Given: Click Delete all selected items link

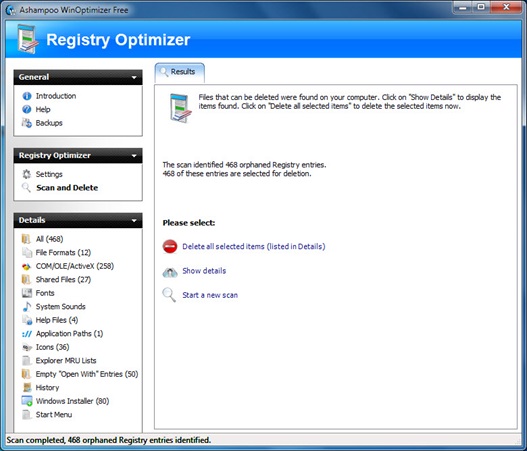Looking at the screenshot, I should coord(254,246).
